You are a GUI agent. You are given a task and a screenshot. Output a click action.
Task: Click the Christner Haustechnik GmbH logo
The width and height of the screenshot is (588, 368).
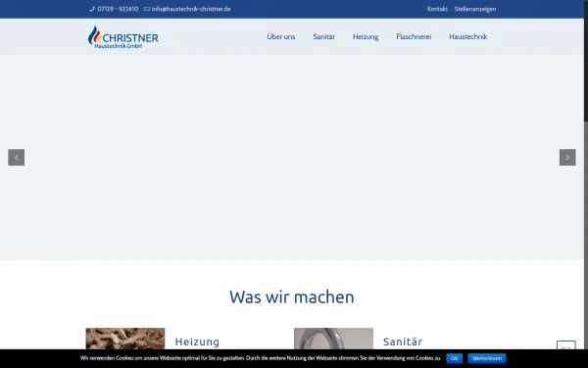tap(123, 37)
